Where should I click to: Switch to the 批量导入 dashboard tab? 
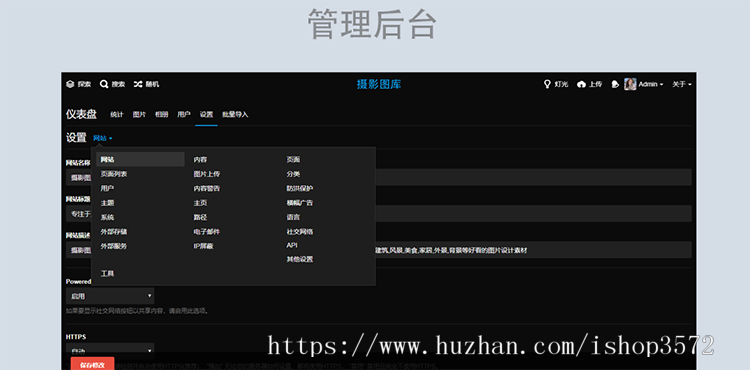point(235,115)
